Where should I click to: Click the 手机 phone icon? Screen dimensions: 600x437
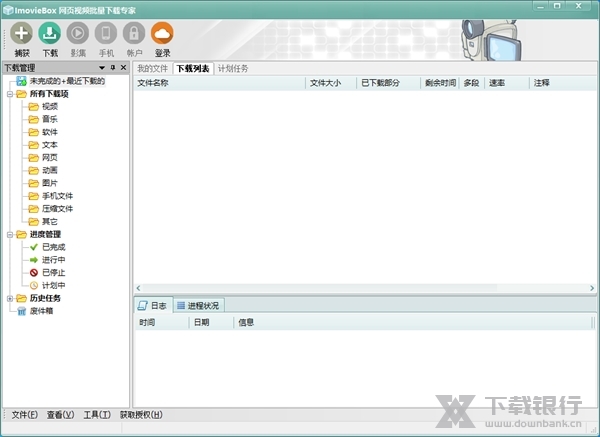[x=106, y=33]
